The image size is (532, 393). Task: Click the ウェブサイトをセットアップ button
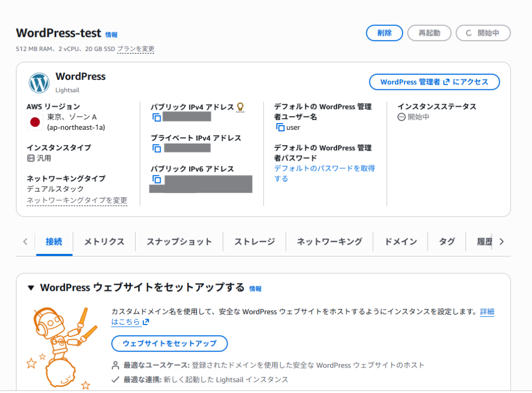[169, 344]
